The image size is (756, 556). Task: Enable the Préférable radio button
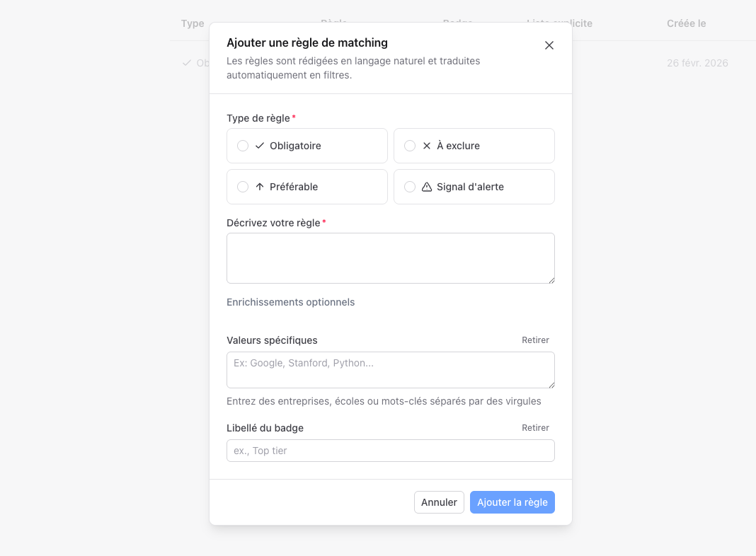(x=243, y=187)
